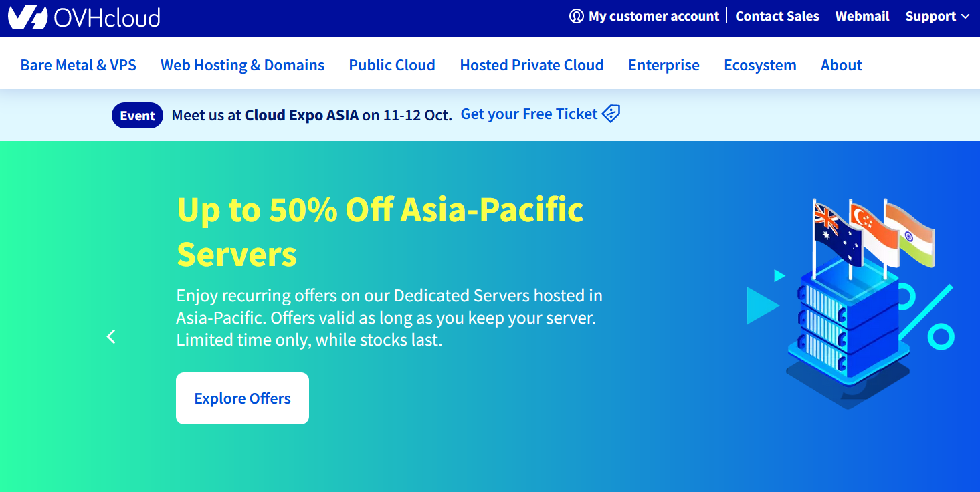The image size is (980, 492).
Task: Open the Web Hosting & Domains menu
Action: tap(242, 65)
